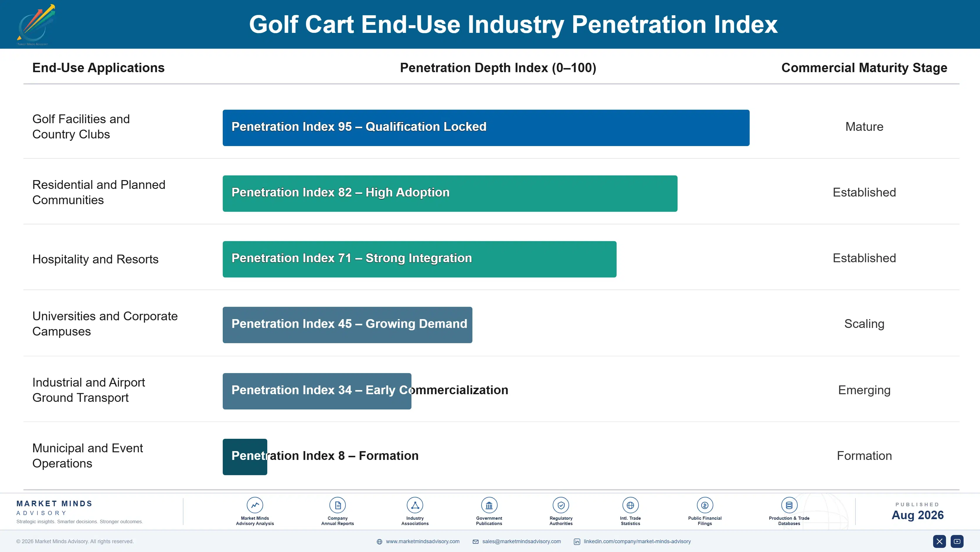The image size is (980, 552).
Task: Select the Penetration Index 71 Strong Integration bar
Action: click(x=420, y=259)
